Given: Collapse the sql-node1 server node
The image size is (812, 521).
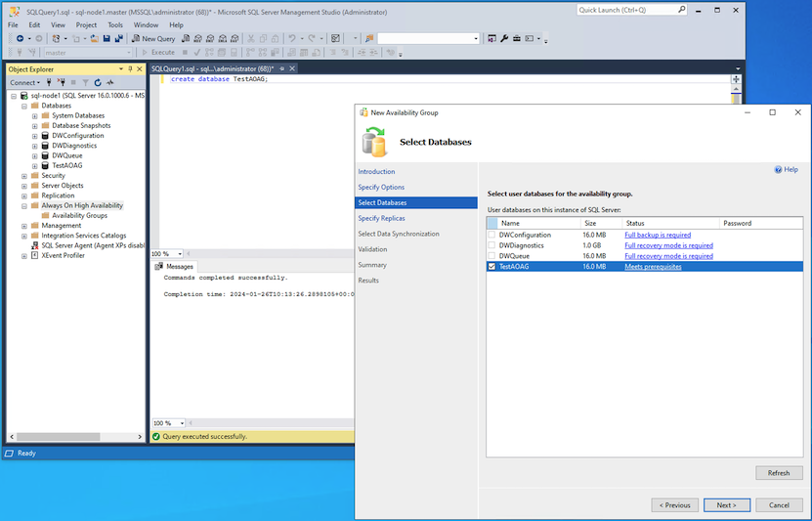Looking at the screenshot, I should pyautogui.click(x=14, y=96).
